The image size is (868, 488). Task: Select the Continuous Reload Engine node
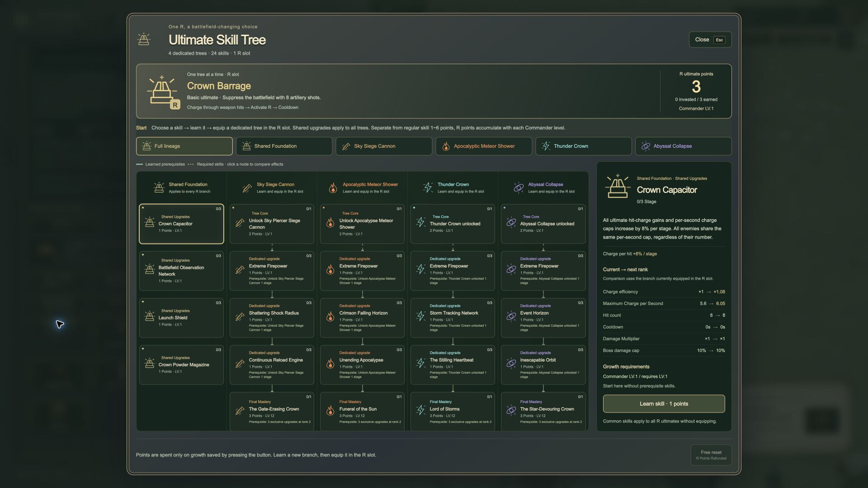pos(272,365)
